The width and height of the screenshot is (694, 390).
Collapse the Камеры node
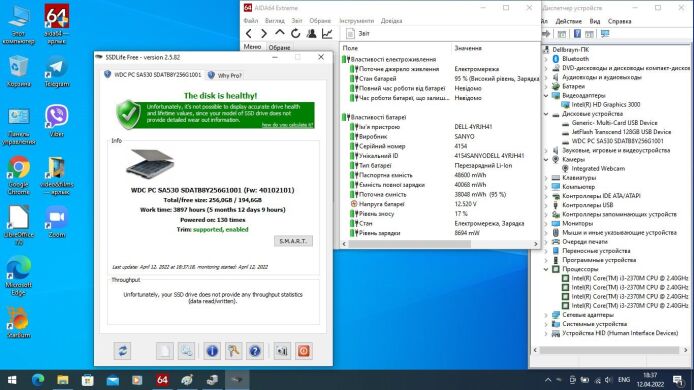546,159
